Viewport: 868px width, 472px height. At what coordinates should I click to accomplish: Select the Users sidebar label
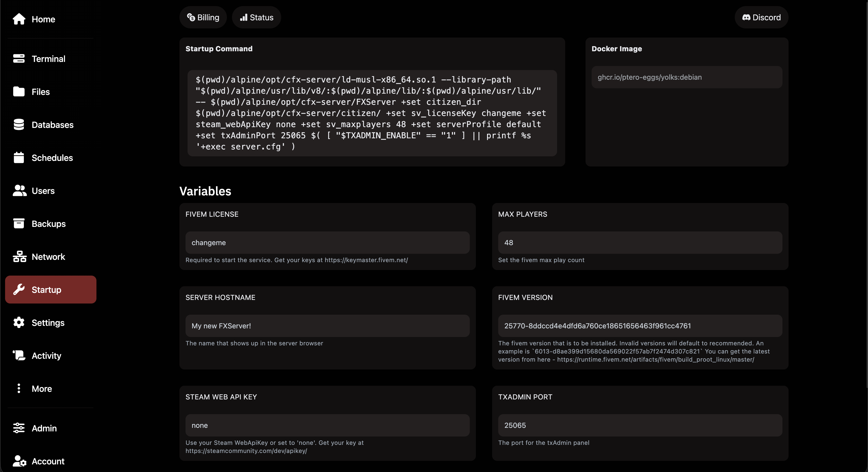point(43,191)
